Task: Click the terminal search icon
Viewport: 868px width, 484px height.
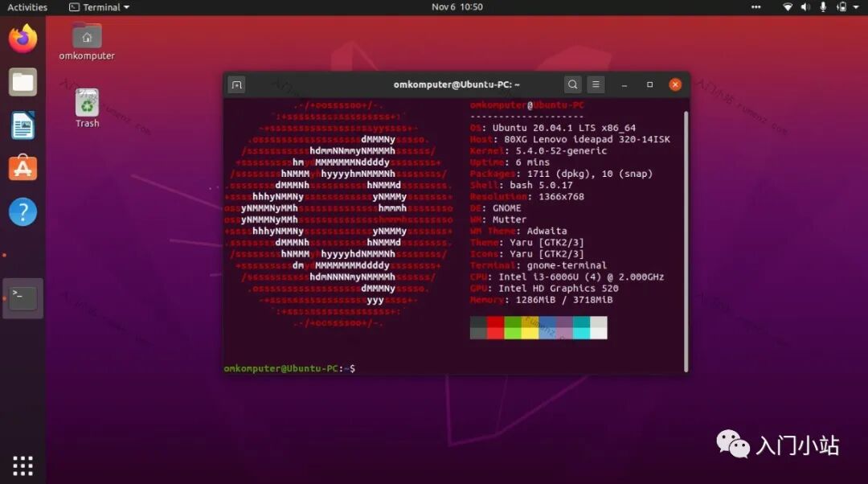Action: pos(572,84)
